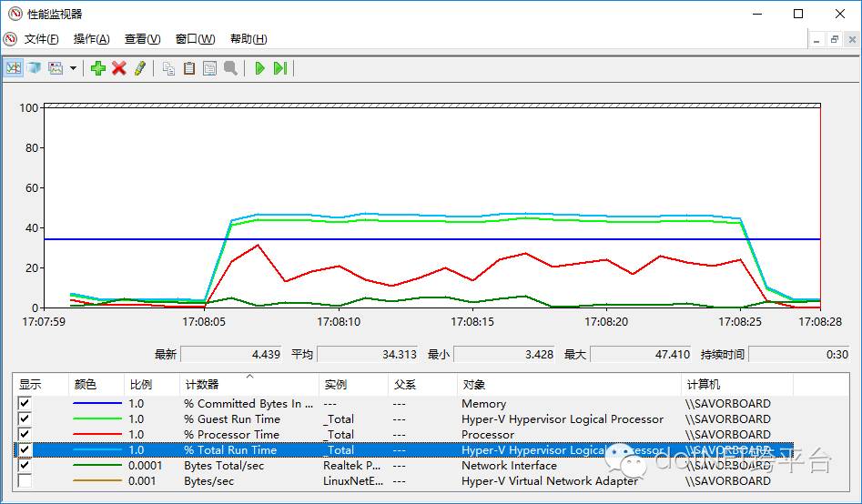Click the red color line of Processor Time
The image size is (862, 504).
(x=97, y=434)
